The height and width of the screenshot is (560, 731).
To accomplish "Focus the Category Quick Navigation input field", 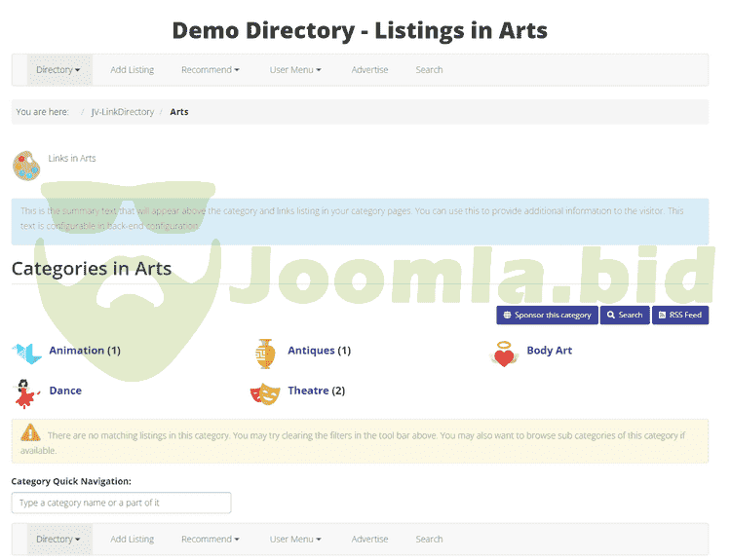I will click(121, 504).
